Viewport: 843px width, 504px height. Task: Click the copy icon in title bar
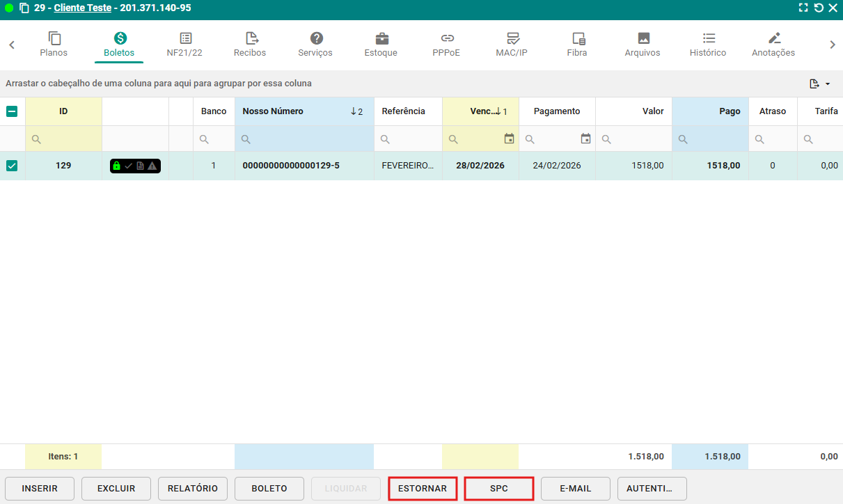24,8
